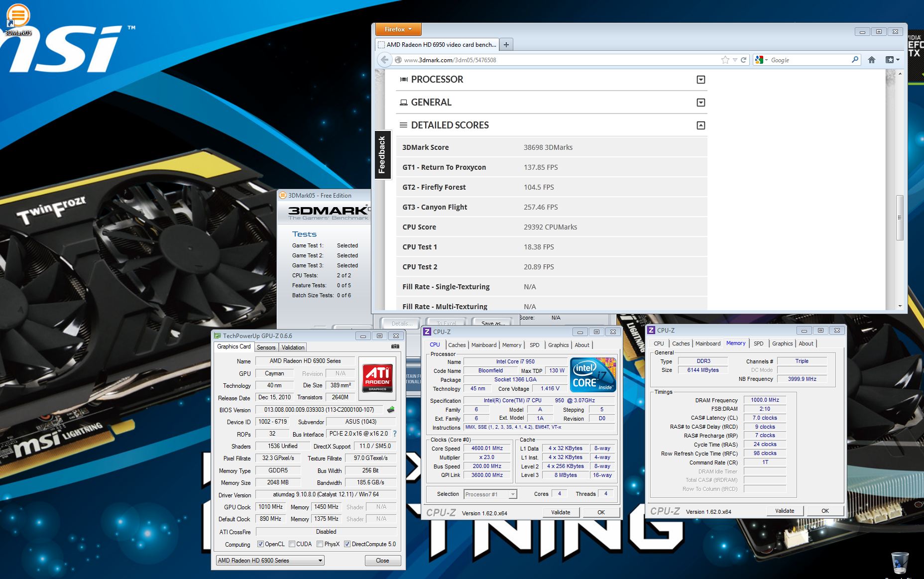Click the Close button in GPU-Z
The width and height of the screenshot is (924, 579).
click(382, 560)
